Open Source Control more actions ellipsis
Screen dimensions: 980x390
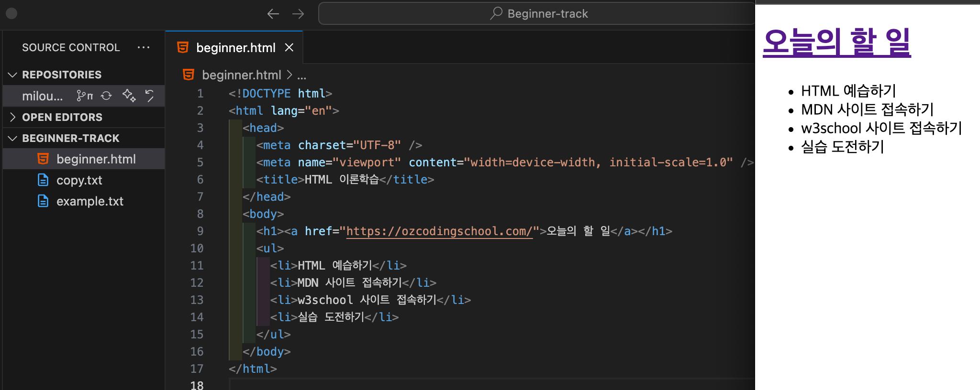click(x=144, y=47)
